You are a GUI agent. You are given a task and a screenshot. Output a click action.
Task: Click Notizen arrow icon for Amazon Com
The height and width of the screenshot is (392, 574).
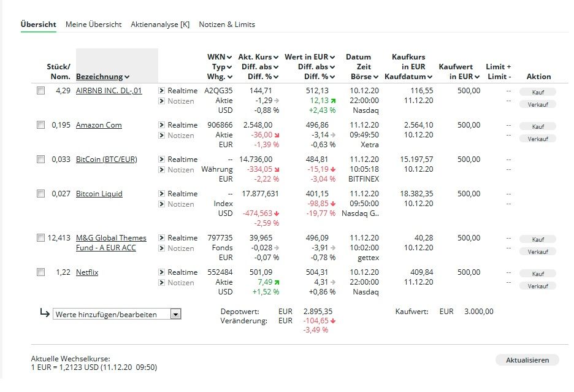(x=162, y=136)
